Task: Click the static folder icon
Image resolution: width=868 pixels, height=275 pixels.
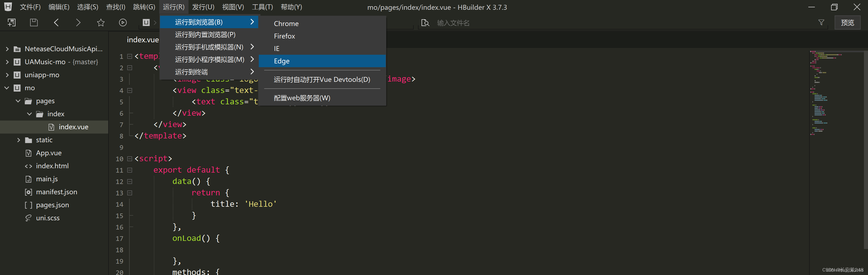Action: click(x=29, y=140)
